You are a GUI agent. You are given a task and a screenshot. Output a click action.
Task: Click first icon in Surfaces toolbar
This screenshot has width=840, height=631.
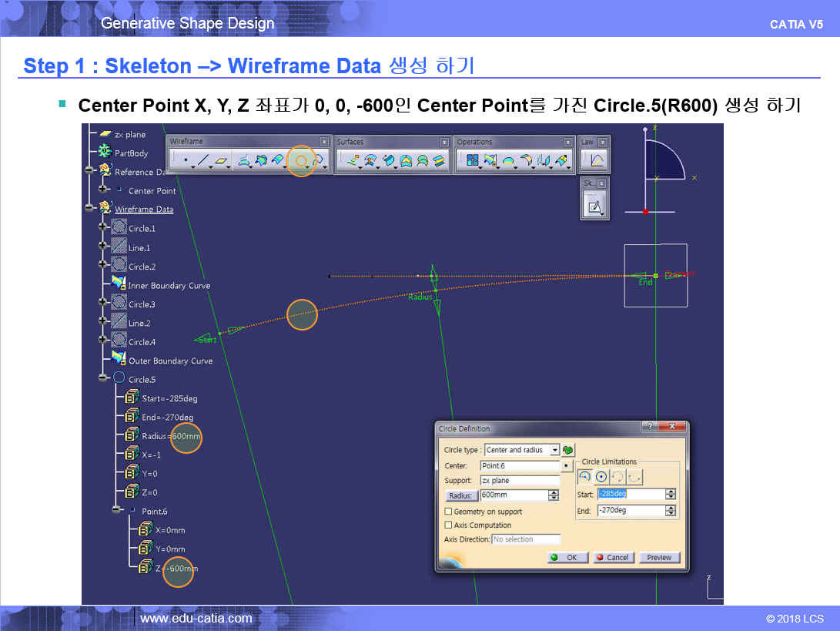[353, 160]
